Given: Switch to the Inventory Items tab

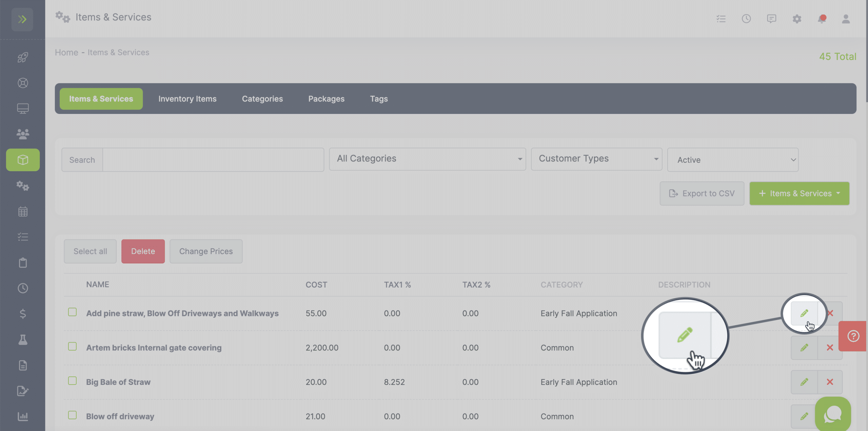Looking at the screenshot, I should 188,99.
